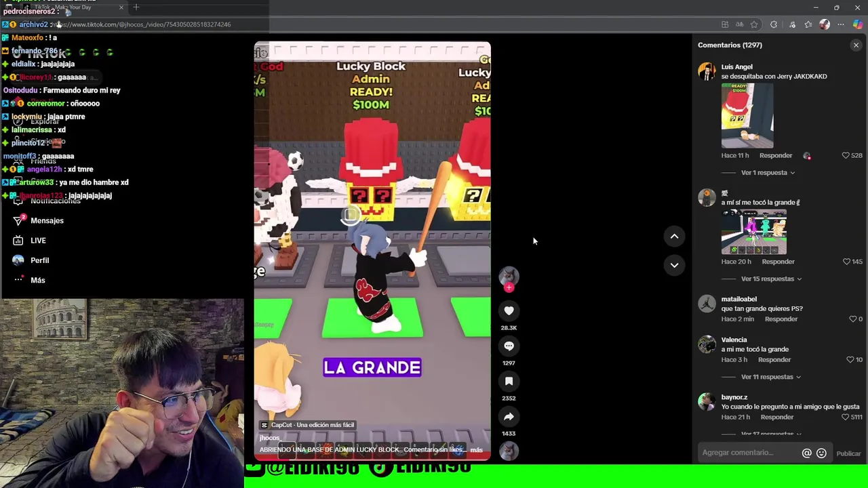
Task: Open the image in the Hace 20 h comment
Action: coord(754,232)
